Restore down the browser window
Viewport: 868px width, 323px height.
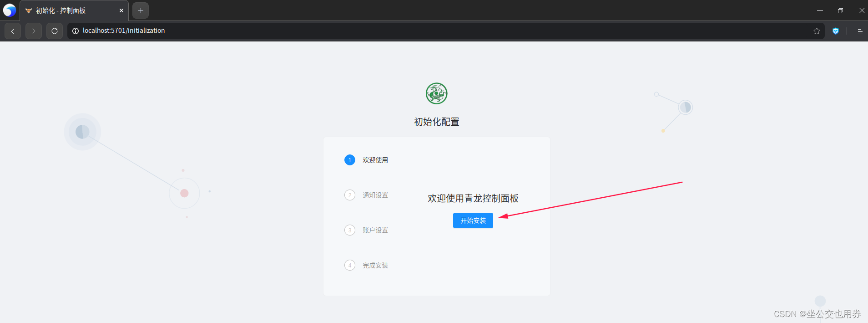840,10
